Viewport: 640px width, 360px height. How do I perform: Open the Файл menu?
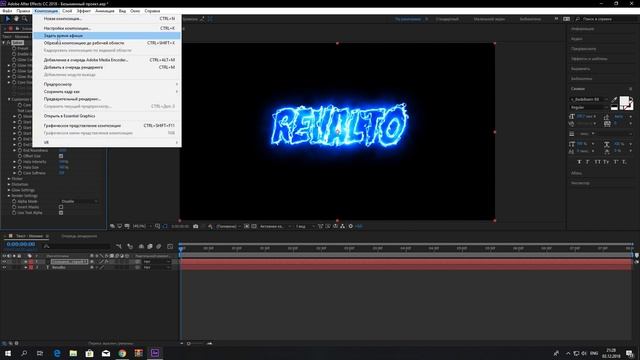point(7,11)
